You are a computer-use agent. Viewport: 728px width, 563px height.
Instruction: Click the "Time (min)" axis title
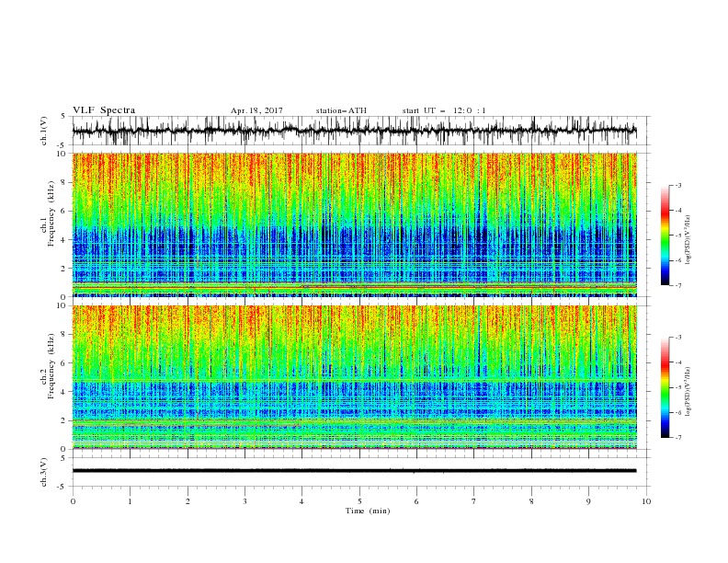tap(368, 511)
